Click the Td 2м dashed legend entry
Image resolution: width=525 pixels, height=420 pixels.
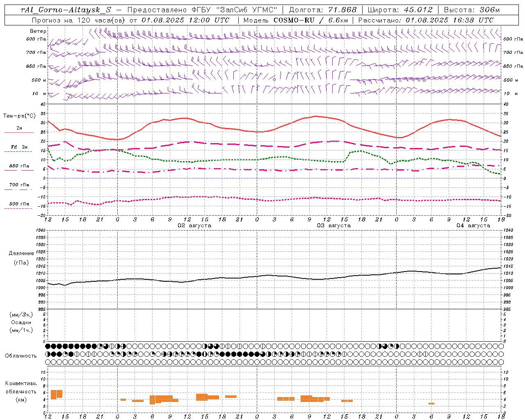(19, 149)
